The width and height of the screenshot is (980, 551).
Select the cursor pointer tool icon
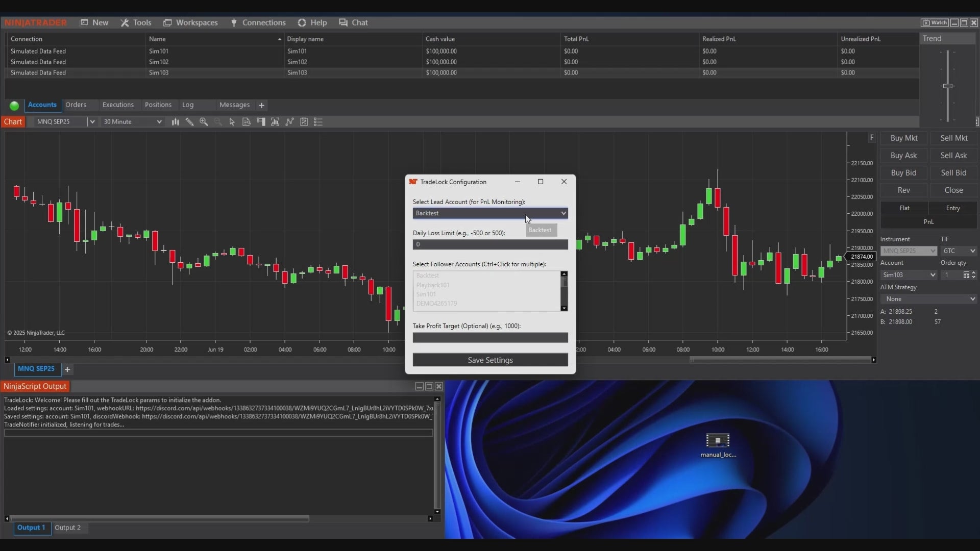(x=232, y=122)
